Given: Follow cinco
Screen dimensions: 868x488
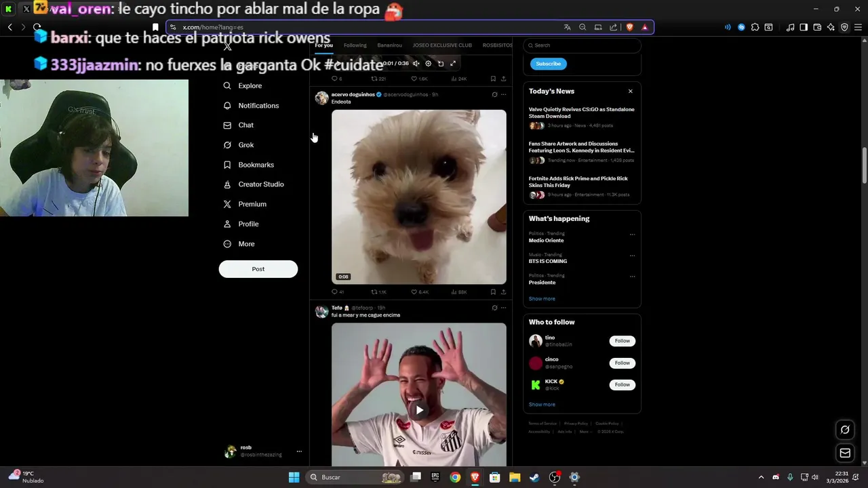Looking at the screenshot, I should coord(622,363).
